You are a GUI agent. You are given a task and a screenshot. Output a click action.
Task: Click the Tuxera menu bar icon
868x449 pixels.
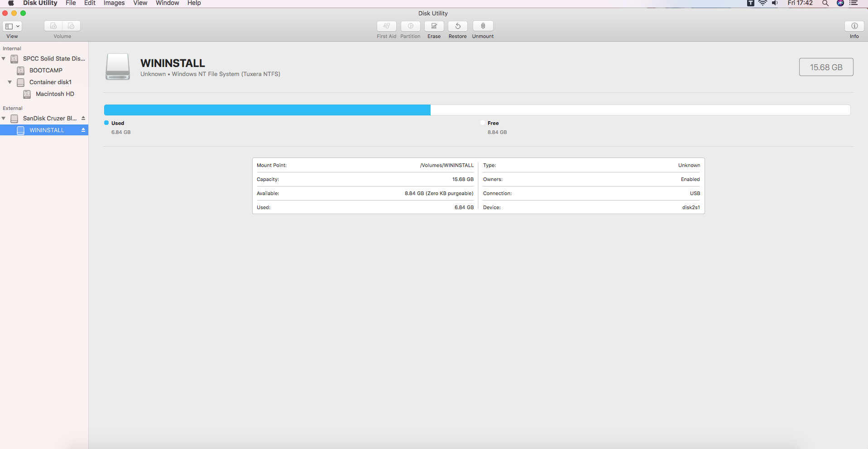(x=751, y=3)
